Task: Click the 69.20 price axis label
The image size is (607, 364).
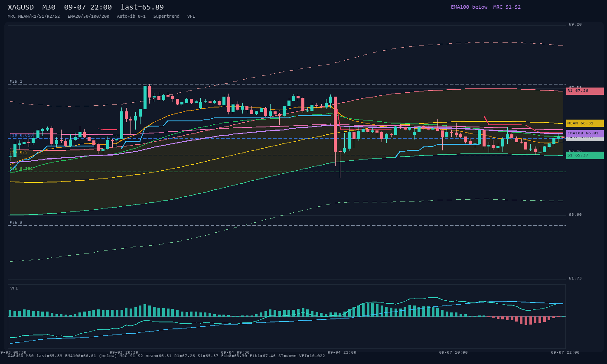Action: pos(575,24)
